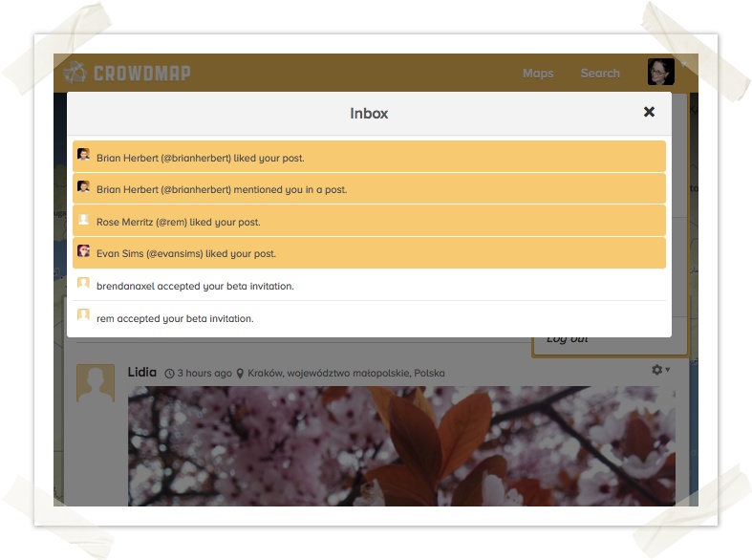The image size is (752, 560).
Task: Open Brian Herbert mentioned you notification
Action: pos(222,190)
